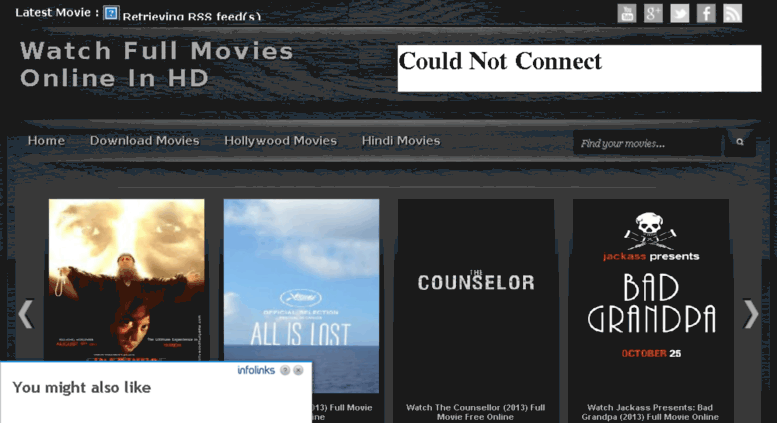Open Watch The Counsellor (2013) Full Movie link
777x423 pixels.
point(476,412)
